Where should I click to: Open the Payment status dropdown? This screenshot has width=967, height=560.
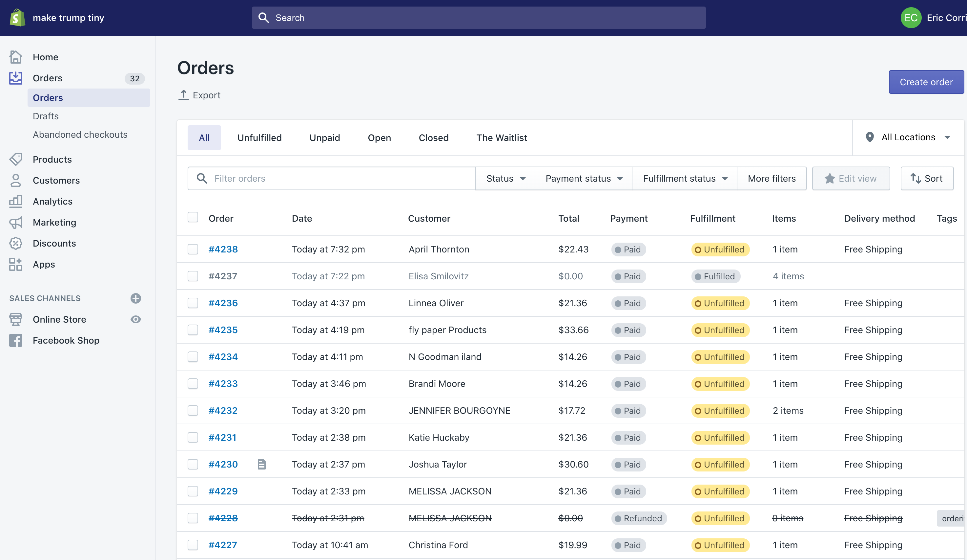[583, 178]
